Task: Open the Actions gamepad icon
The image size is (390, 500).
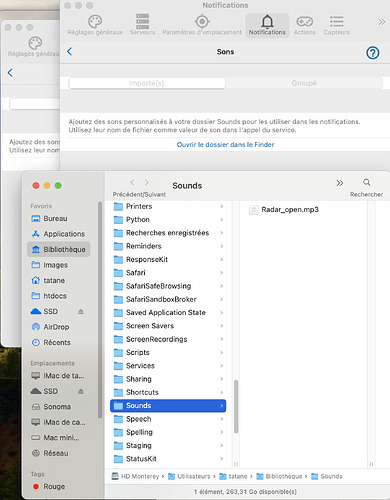Action: point(305,22)
